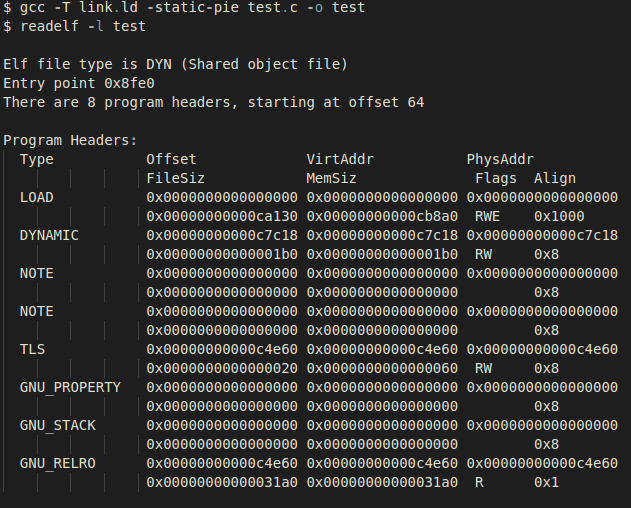
Task: Click the TLS segment type label
Action: point(33,349)
